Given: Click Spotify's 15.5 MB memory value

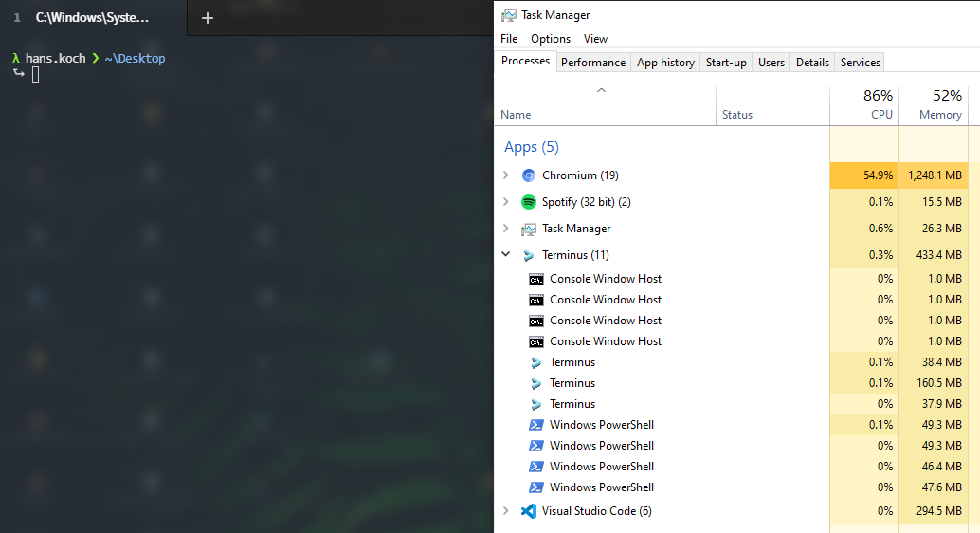Looking at the screenshot, I should [942, 201].
